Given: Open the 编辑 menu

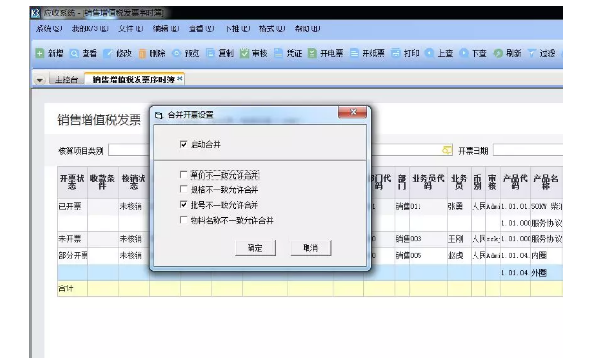Looking at the screenshot, I should coord(166,28).
